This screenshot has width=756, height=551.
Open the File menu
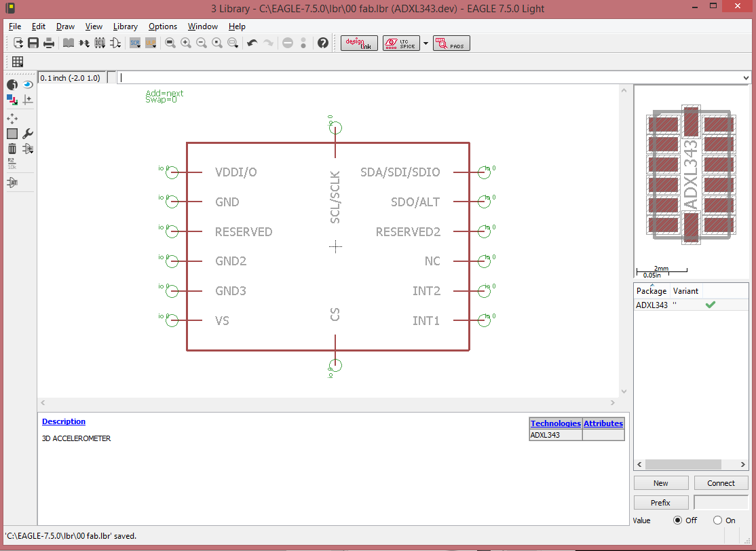(15, 26)
